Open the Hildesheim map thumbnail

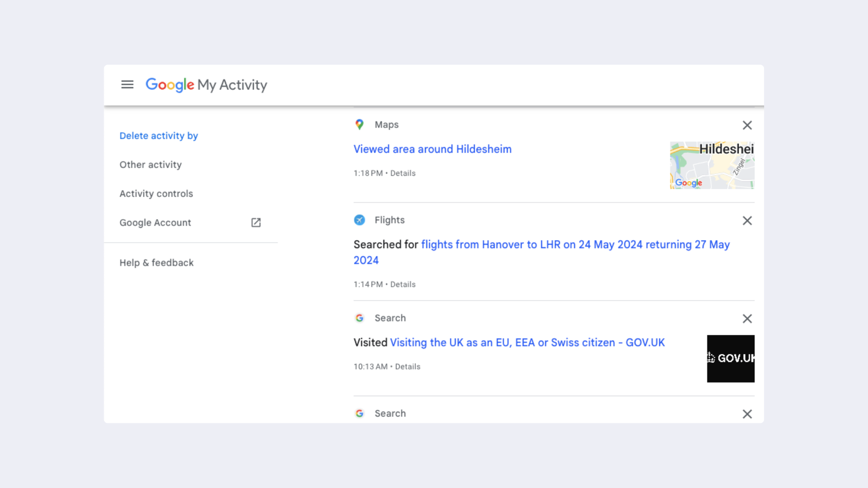712,165
